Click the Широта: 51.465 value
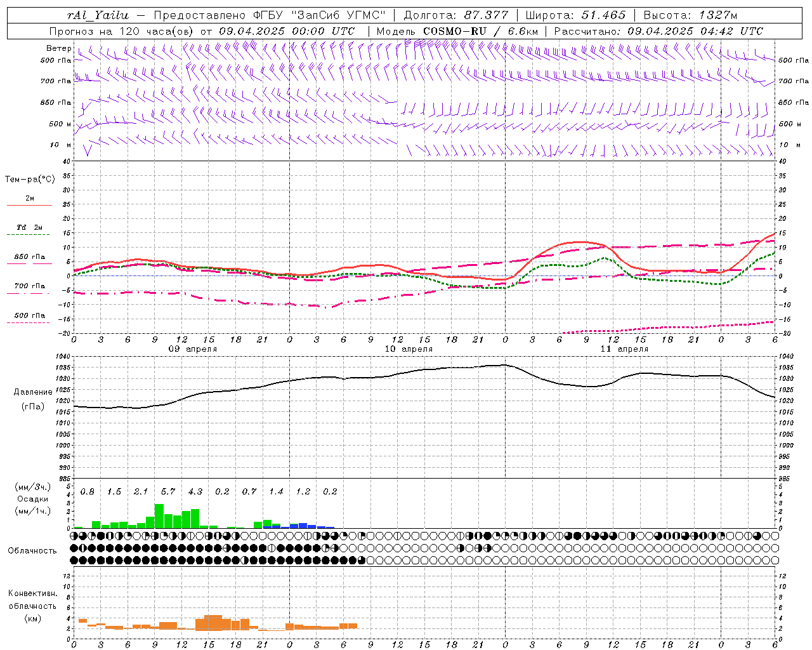812x650 pixels. point(575,15)
